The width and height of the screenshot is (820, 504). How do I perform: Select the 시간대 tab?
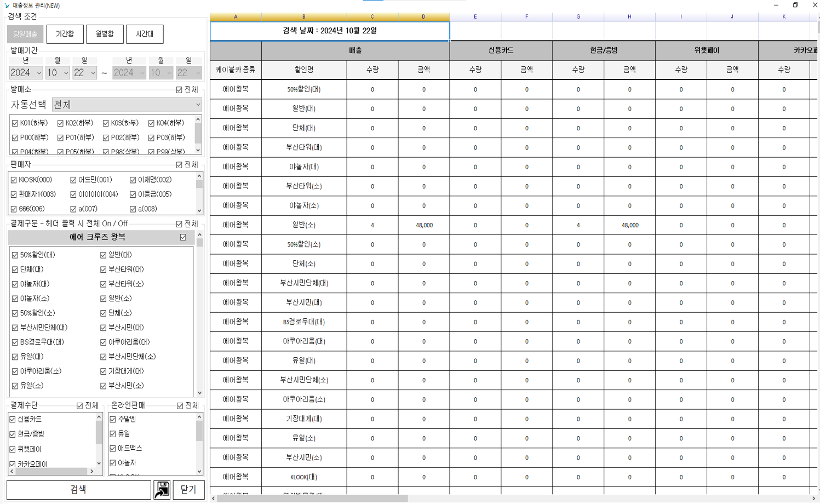tap(145, 34)
